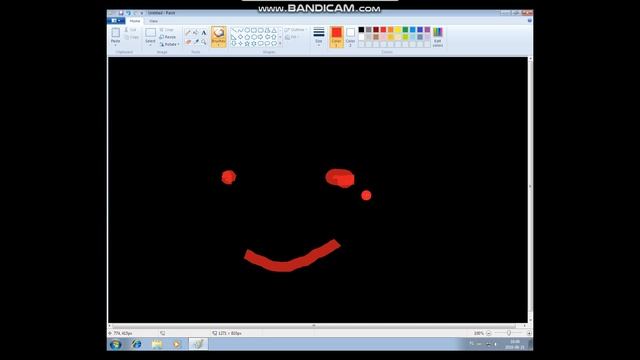Choose the Right arrow shape
This screenshot has height=360, width=640.
[x=260, y=37]
